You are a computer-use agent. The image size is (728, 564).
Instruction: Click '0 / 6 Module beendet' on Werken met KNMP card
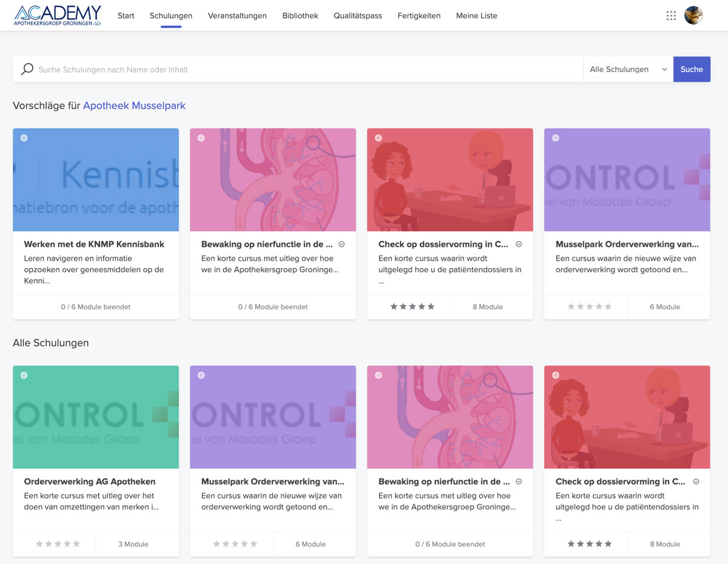(96, 307)
